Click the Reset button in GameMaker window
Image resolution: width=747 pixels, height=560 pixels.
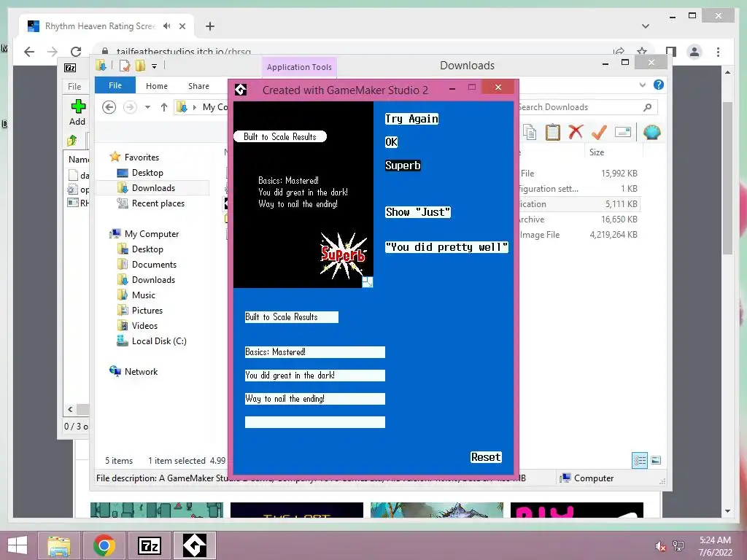pos(485,457)
